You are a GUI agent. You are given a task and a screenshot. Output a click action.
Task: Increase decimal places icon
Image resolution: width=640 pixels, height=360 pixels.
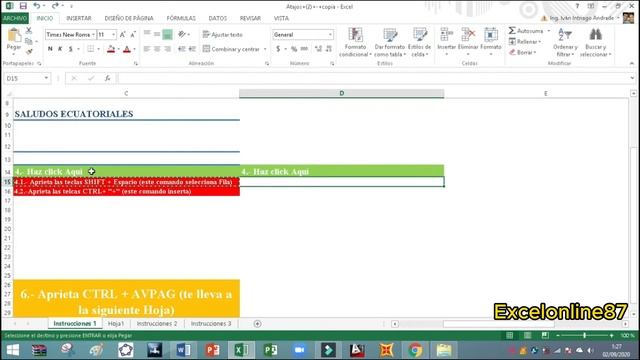point(318,49)
